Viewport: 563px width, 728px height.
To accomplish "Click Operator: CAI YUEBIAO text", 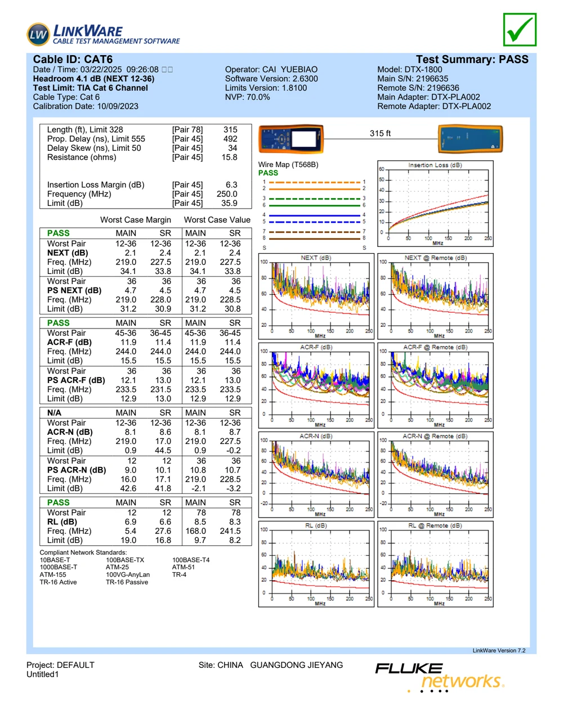I will pyautogui.click(x=271, y=70).
